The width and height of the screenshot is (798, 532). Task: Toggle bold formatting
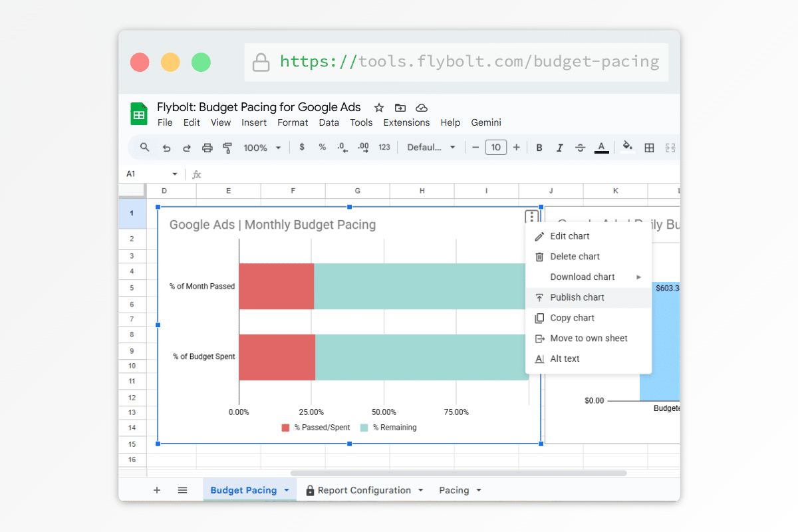(x=539, y=148)
